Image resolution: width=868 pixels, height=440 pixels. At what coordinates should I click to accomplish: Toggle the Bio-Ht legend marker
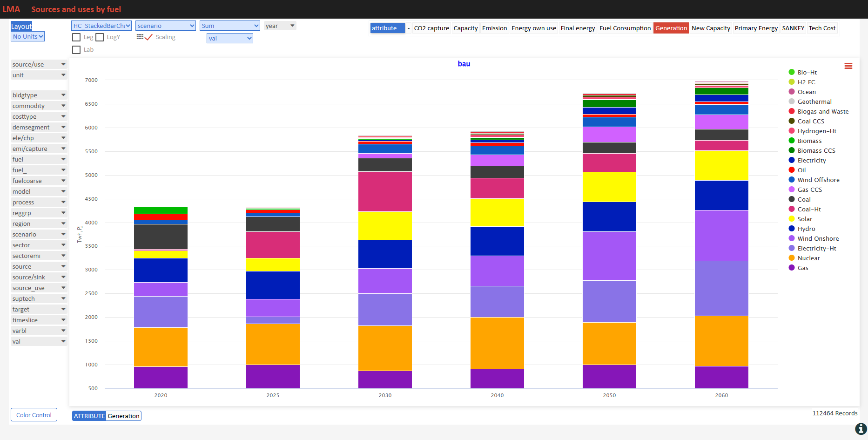point(792,72)
